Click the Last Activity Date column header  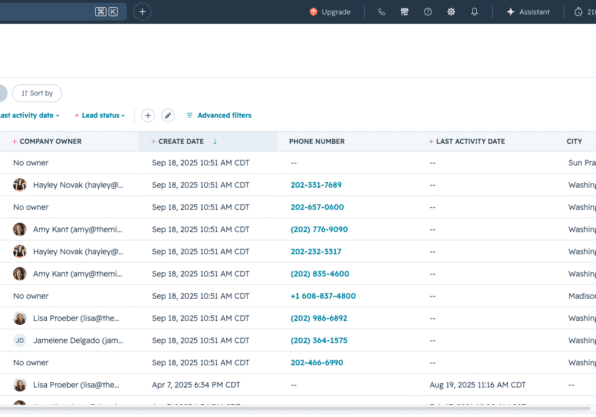pyautogui.click(x=470, y=141)
